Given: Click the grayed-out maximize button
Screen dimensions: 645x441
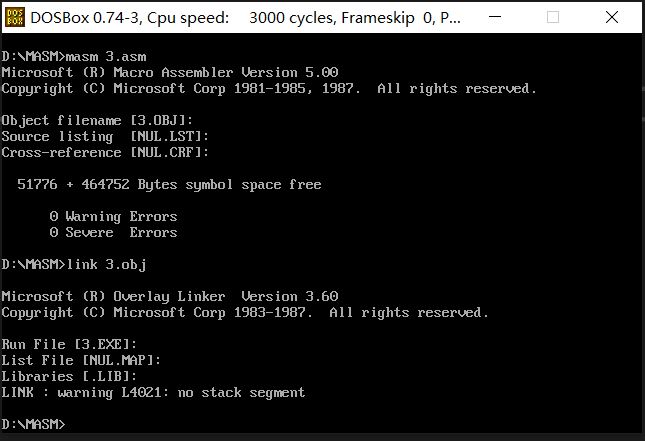Looking at the screenshot, I should tap(553, 17).
